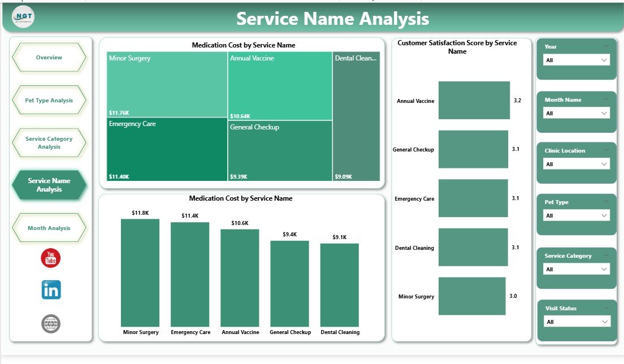Click the chevron icon above Pet Type slicer

click(x=606, y=201)
